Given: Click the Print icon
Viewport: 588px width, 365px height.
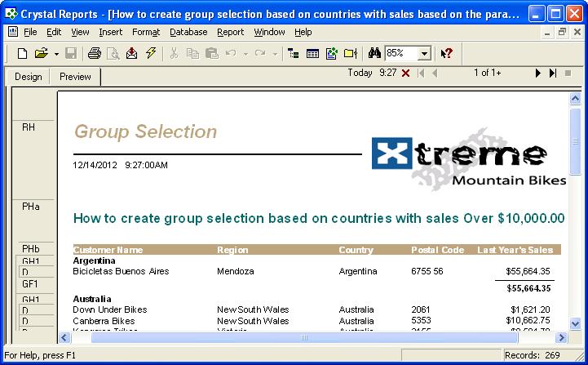Looking at the screenshot, I should point(95,54).
